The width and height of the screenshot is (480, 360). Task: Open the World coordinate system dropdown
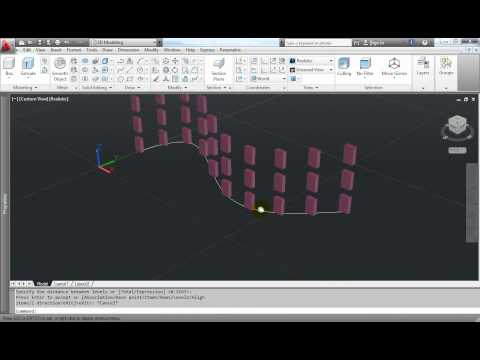point(269,79)
